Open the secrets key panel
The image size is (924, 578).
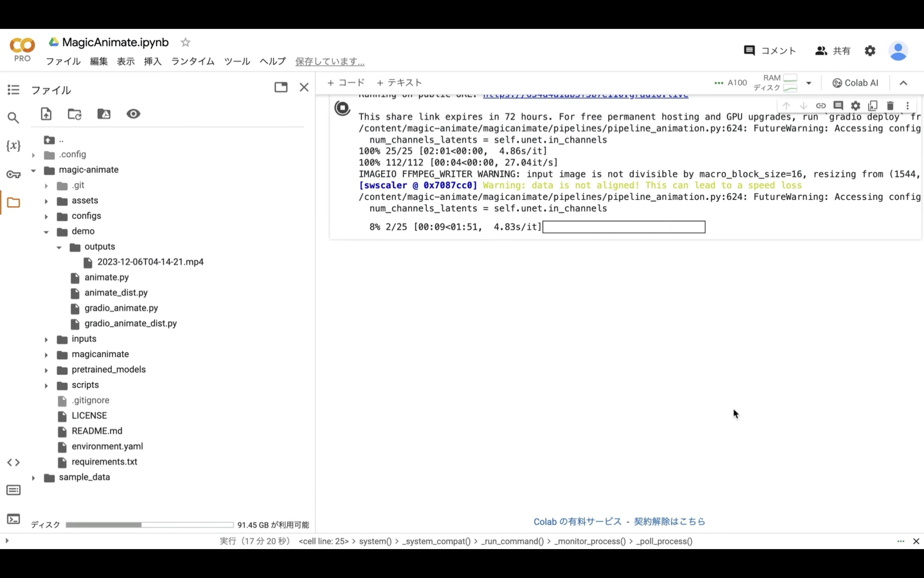[13, 175]
